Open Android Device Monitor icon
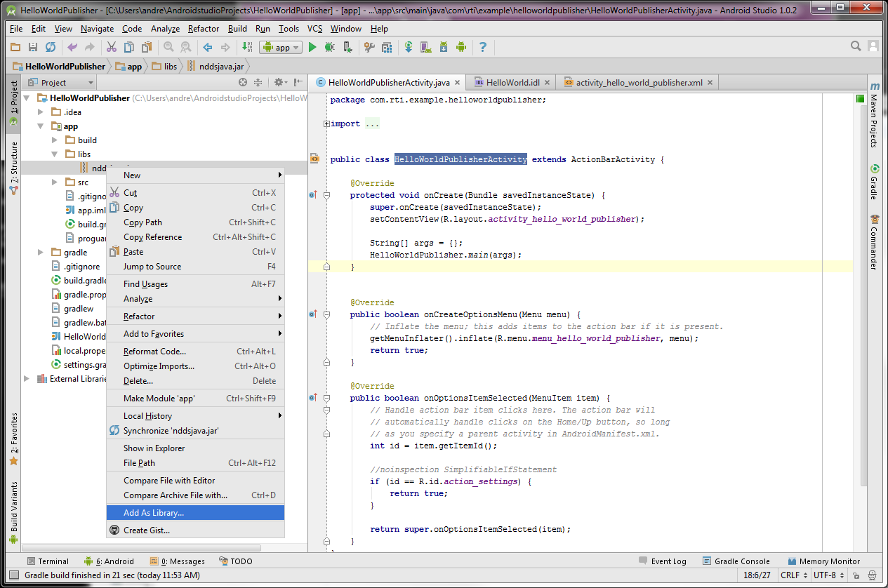 coord(461,47)
